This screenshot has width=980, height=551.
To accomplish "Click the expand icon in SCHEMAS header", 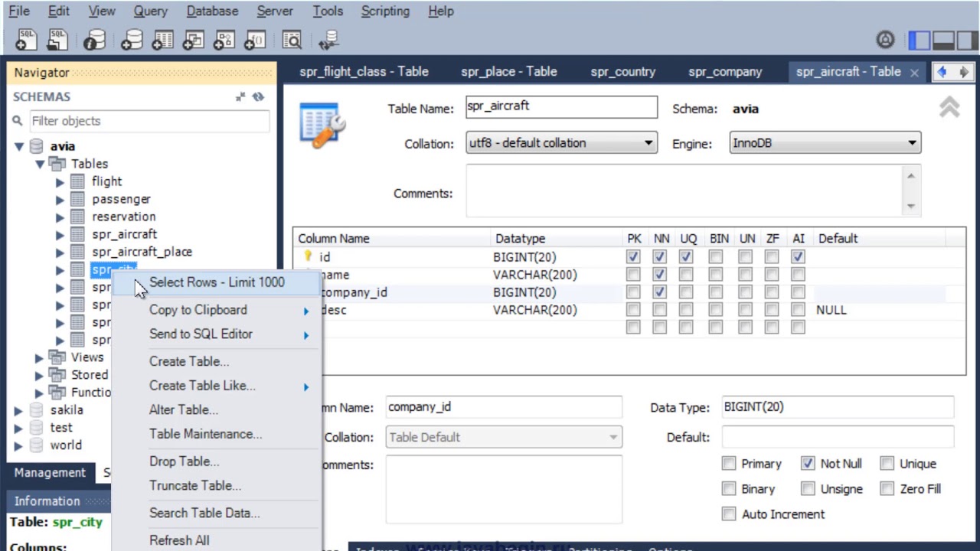I will [x=240, y=97].
